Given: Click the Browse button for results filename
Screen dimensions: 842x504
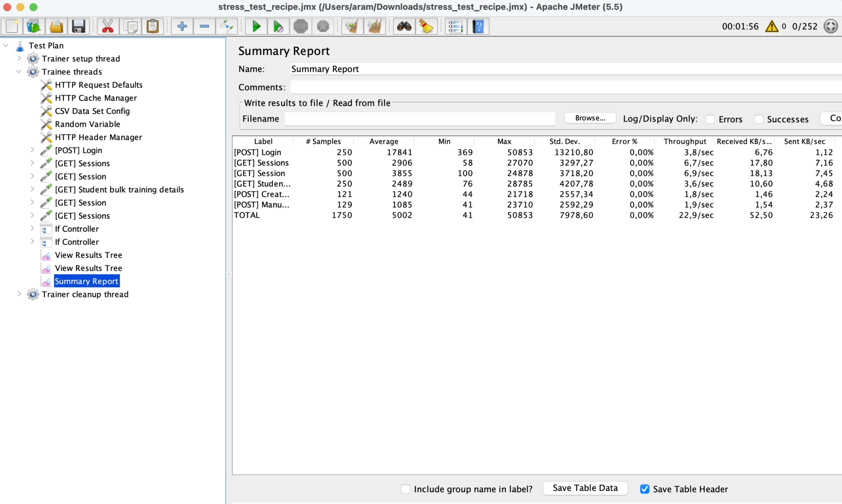Looking at the screenshot, I should coord(590,118).
